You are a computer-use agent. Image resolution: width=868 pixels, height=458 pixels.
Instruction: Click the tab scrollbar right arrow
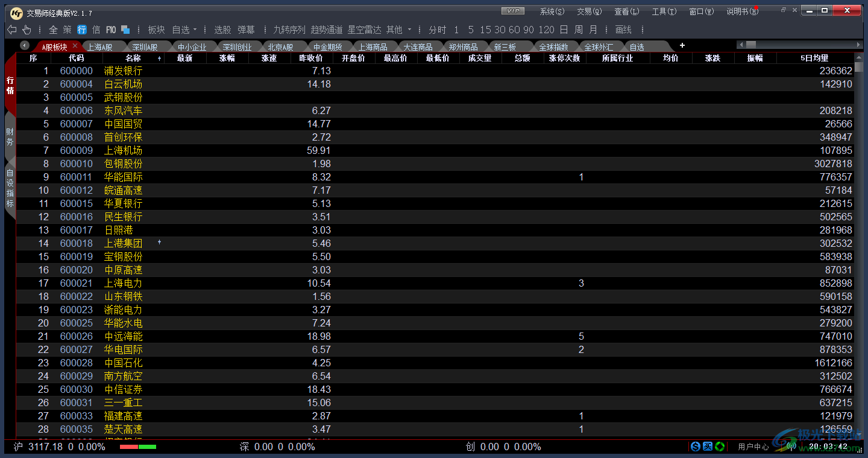(x=859, y=45)
